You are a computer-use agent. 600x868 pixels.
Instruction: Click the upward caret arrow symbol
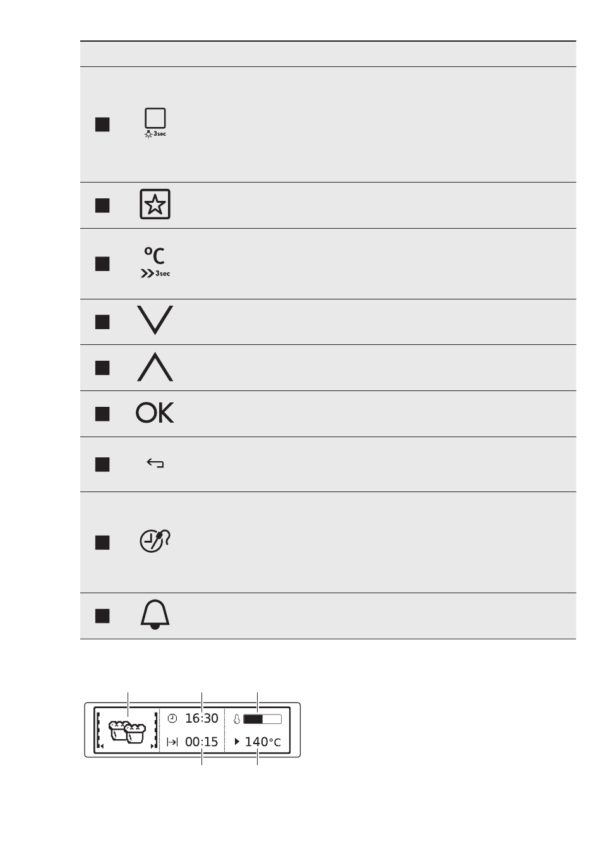coord(155,367)
